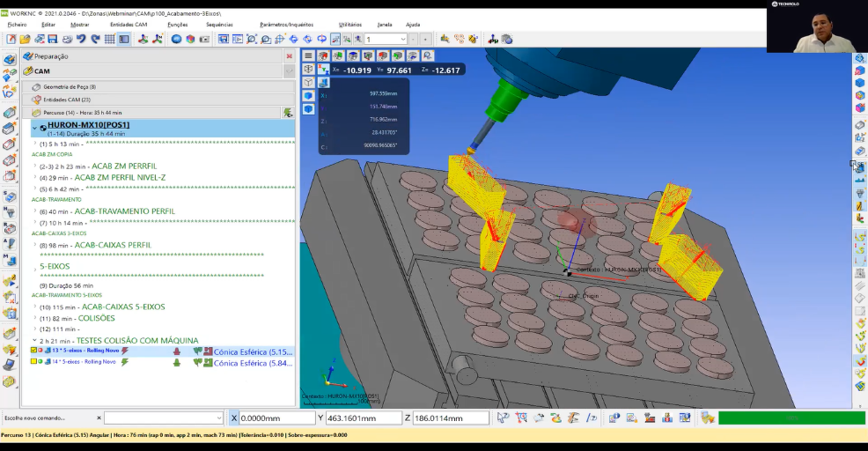Click the green progress bar at bottom right
The width and height of the screenshot is (868, 451).
click(x=791, y=418)
